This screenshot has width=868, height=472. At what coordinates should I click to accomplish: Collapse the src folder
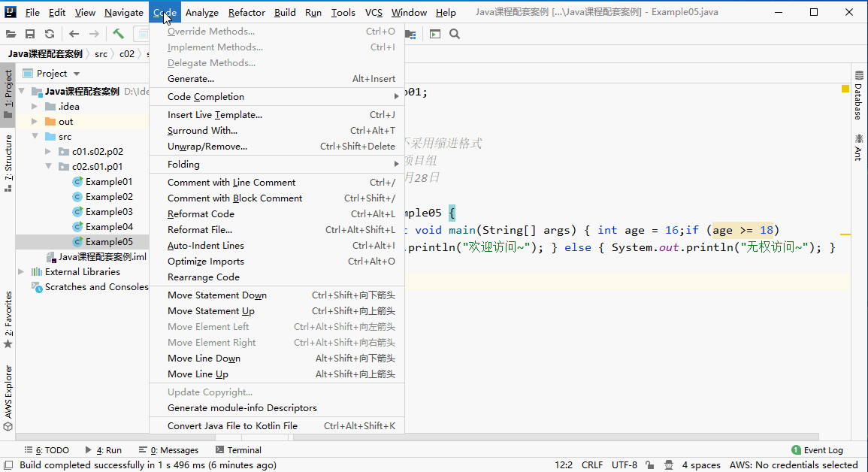click(35, 136)
